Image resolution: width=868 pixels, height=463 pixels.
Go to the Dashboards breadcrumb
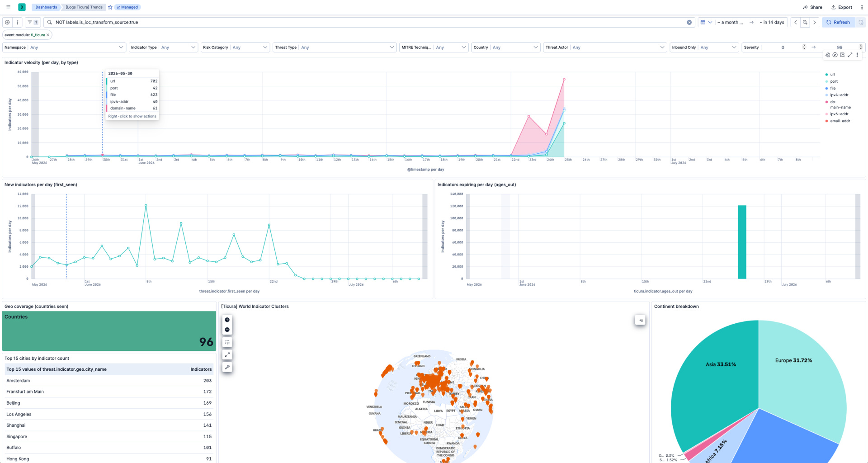[46, 7]
